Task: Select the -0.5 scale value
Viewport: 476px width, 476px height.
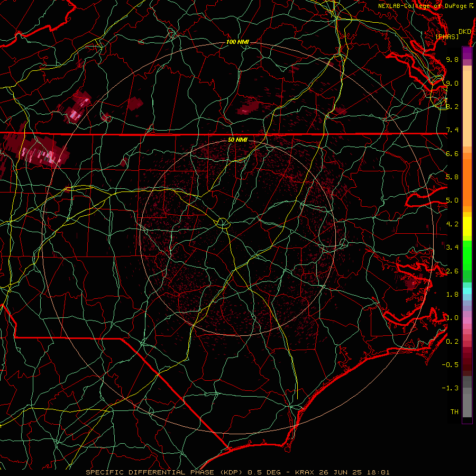Action: pyautogui.click(x=450, y=365)
